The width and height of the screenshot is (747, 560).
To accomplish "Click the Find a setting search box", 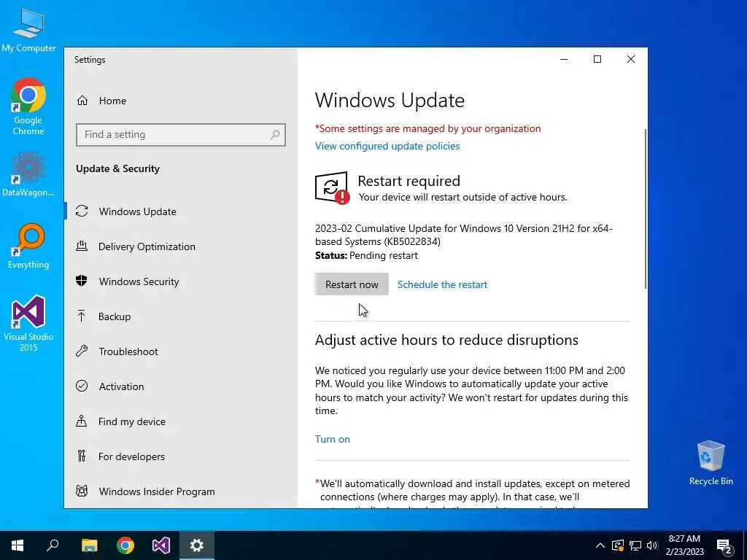I will click(181, 135).
